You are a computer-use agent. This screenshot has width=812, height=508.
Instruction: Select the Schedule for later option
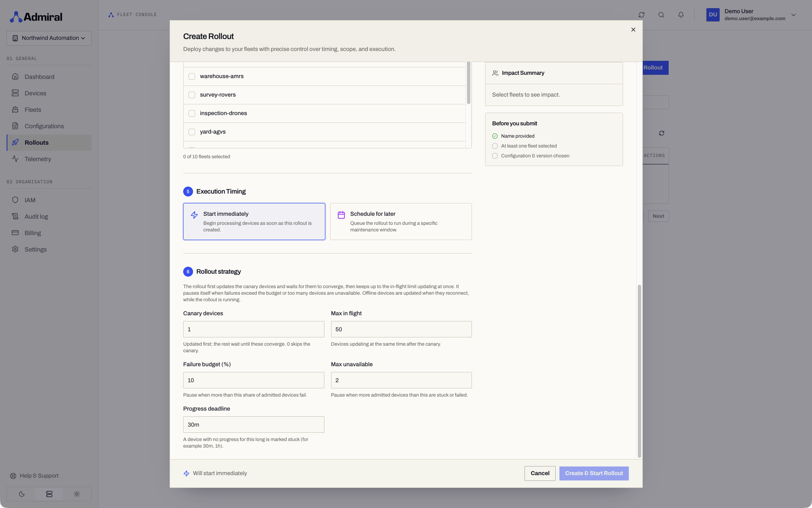pos(401,222)
